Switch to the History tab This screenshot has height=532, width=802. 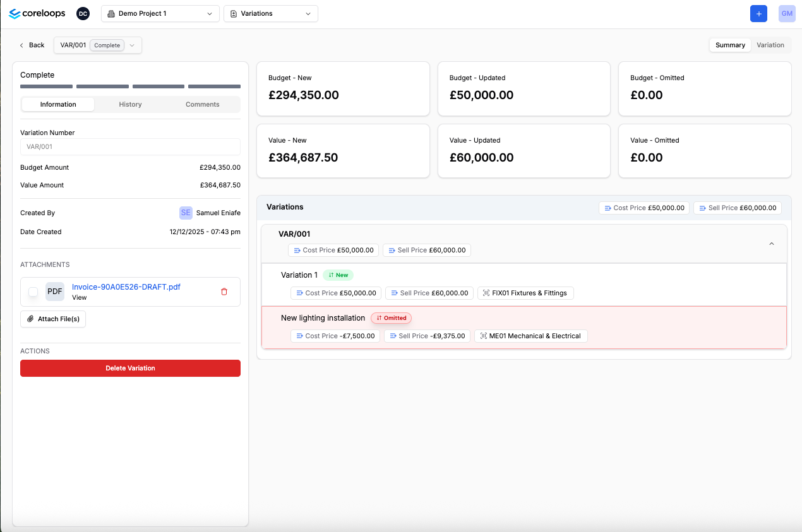pyautogui.click(x=130, y=104)
